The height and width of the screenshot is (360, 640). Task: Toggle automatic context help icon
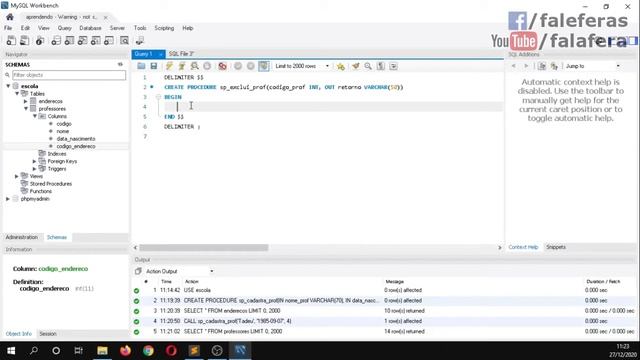(x=542, y=66)
